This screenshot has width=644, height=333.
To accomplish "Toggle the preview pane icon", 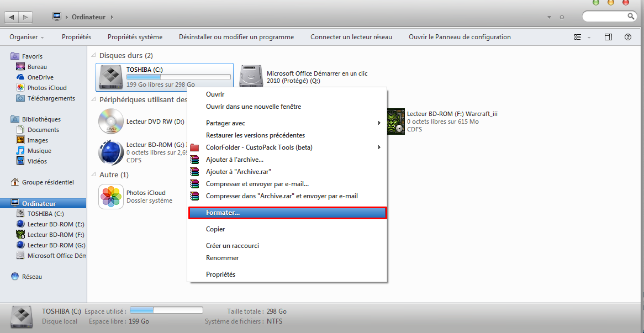I will pyautogui.click(x=608, y=37).
